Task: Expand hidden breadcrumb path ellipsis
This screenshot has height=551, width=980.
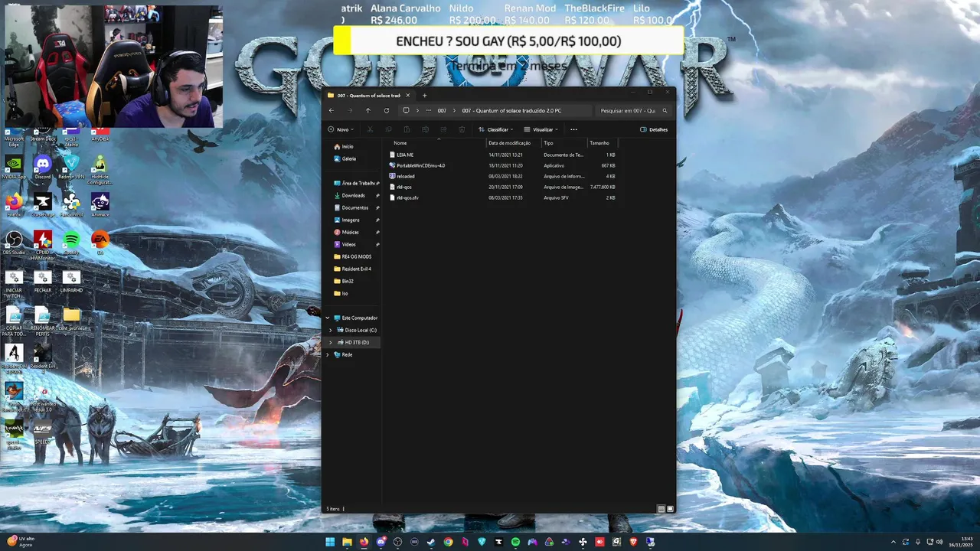Action: coord(429,110)
